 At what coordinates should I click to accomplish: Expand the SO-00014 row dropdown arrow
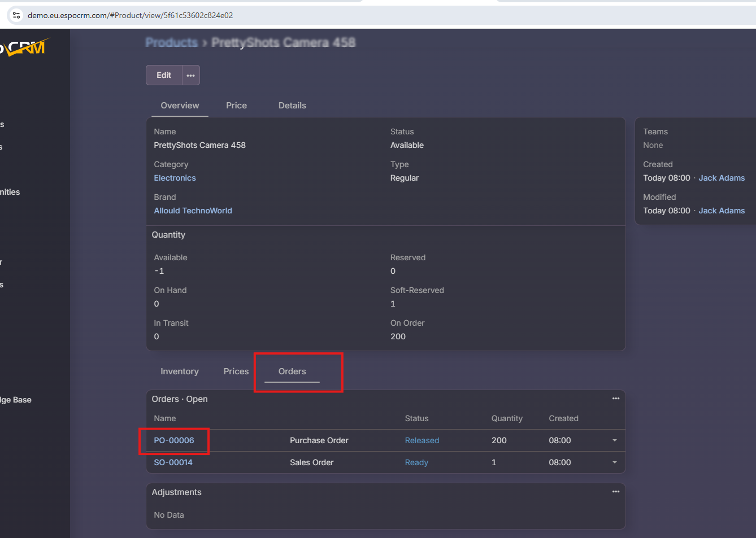(614, 462)
